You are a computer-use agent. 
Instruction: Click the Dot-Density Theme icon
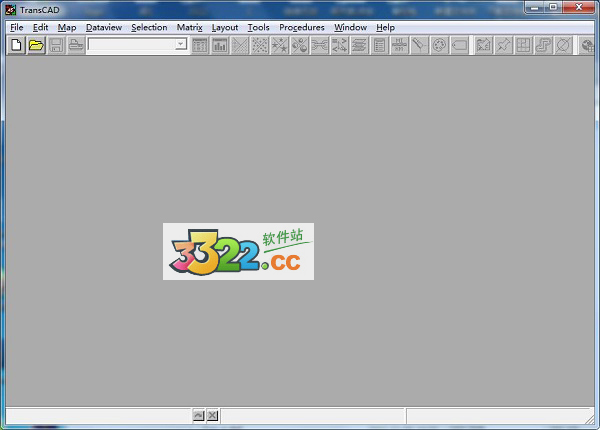[x=260, y=46]
